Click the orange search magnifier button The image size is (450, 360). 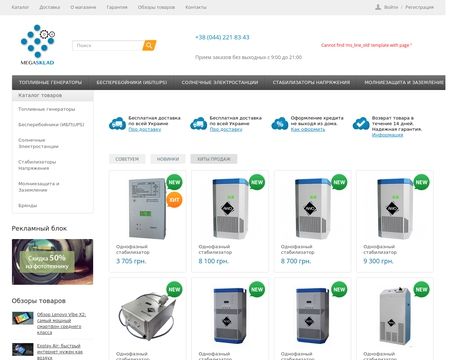click(149, 45)
